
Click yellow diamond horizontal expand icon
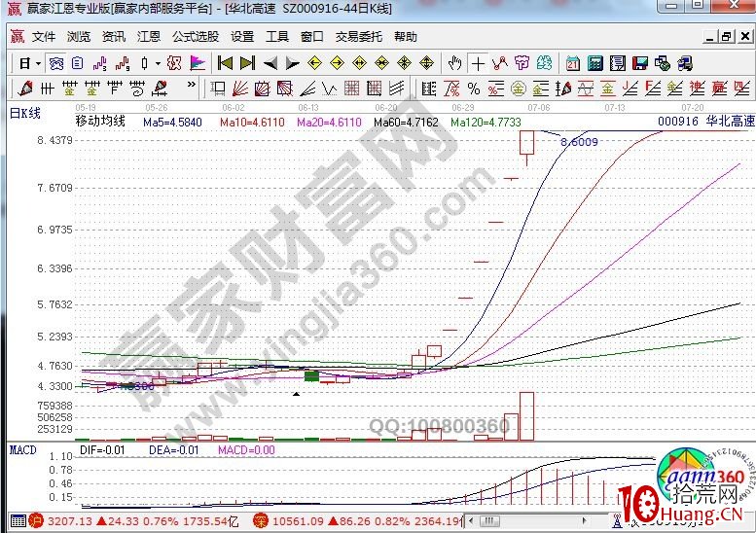[360, 63]
